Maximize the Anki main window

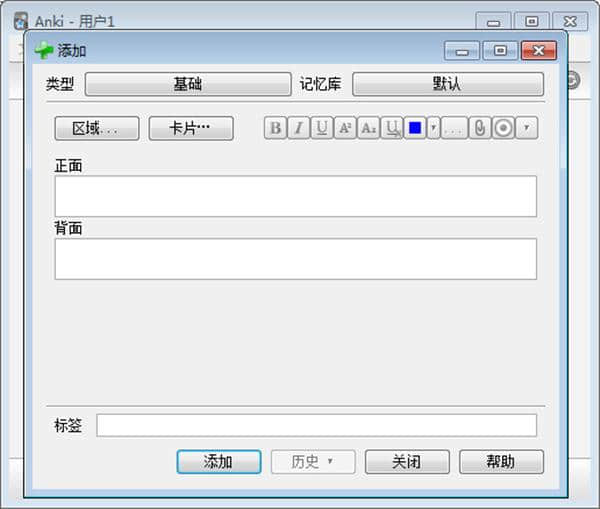point(532,21)
